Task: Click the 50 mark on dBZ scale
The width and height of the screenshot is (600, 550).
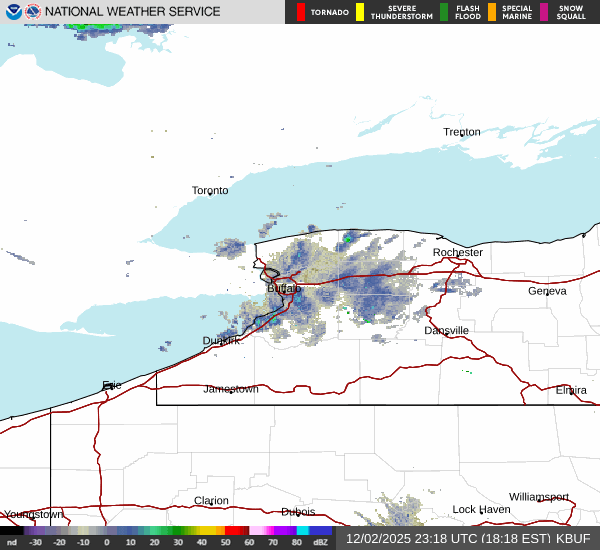Action: pos(225,542)
